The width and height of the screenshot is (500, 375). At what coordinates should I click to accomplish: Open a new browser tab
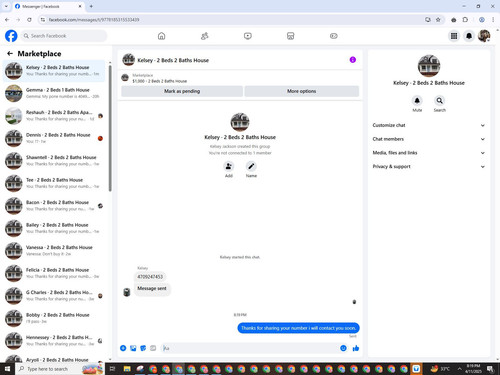tap(91, 6)
